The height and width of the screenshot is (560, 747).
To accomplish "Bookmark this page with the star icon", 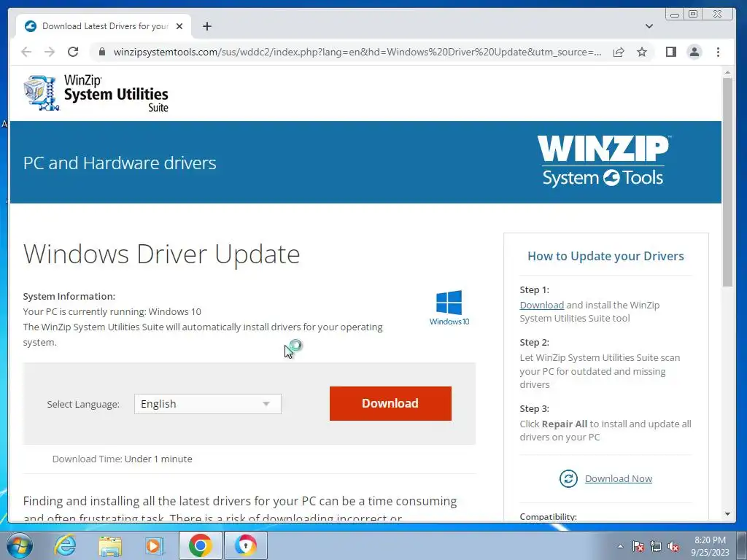I will click(x=642, y=52).
